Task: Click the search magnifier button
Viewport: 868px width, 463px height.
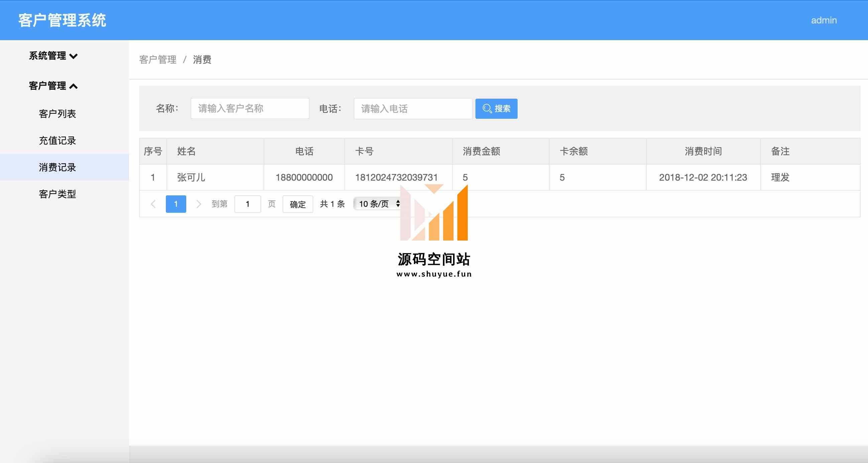Action: tap(496, 109)
